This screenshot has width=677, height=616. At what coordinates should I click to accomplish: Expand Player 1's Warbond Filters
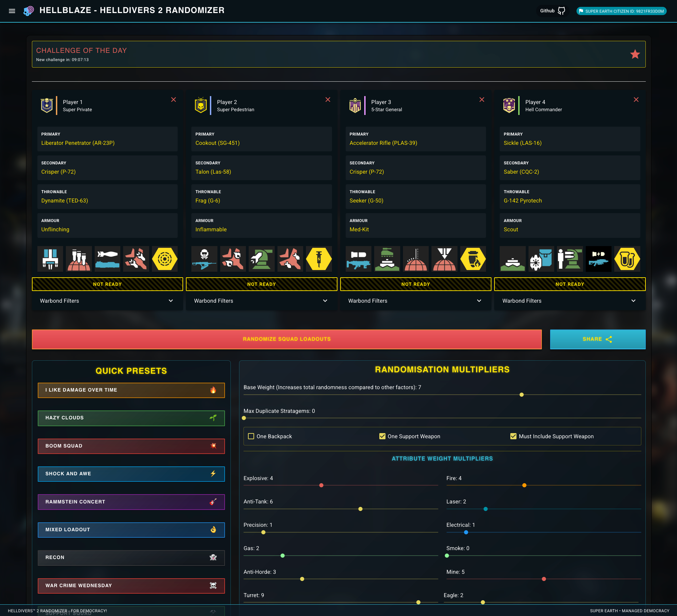click(x=107, y=301)
